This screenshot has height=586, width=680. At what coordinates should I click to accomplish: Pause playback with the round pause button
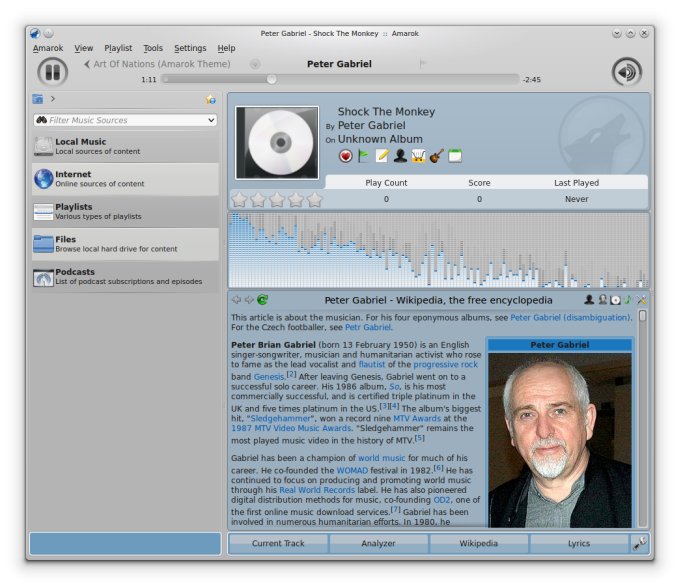click(52, 71)
